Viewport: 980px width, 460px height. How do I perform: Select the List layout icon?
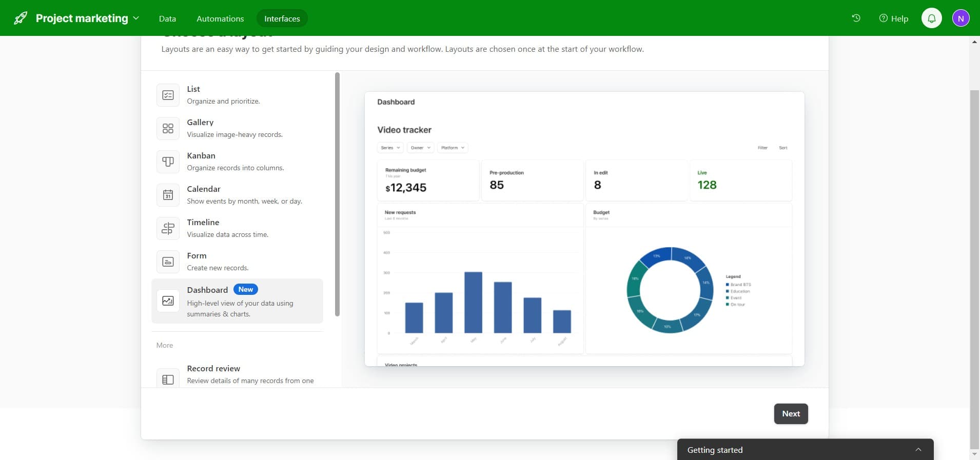[x=168, y=95]
